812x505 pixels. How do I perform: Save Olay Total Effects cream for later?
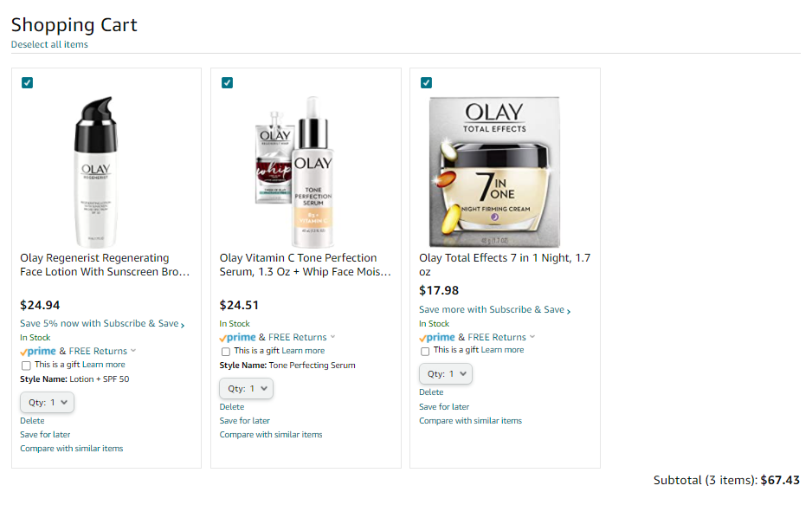pyautogui.click(x=444, y=407)
